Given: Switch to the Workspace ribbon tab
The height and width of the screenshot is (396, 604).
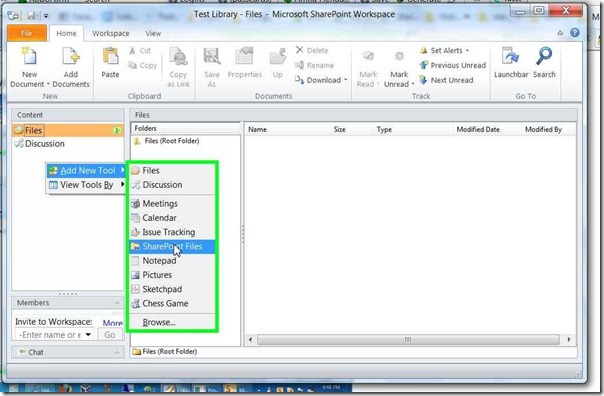Looking at the screenshot, I should (111, 34).
